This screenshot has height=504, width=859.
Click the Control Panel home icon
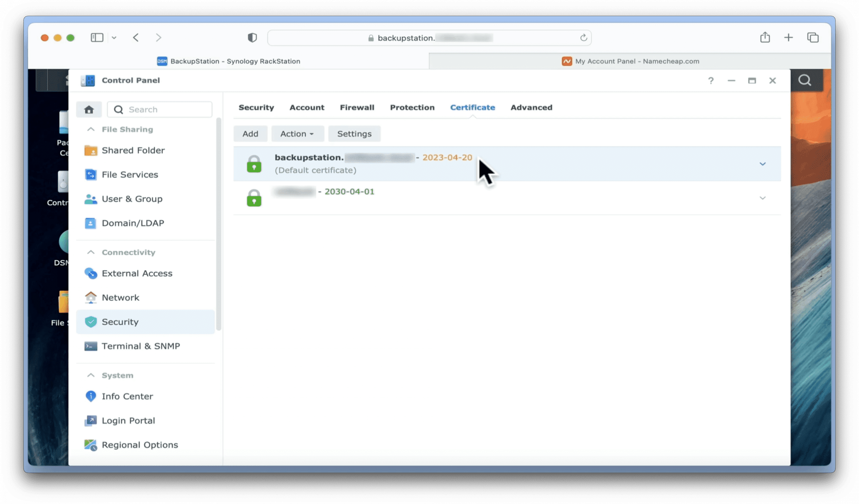tap(89, 109)
